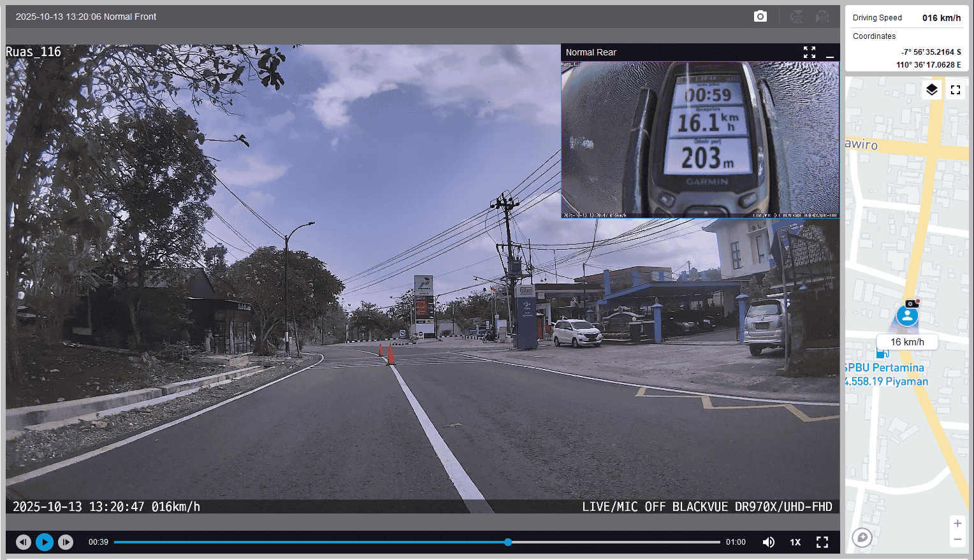Mirror the video horizontally
Image resolution: width=974 pixels, height=560 pixels.
tap(822, 17)
